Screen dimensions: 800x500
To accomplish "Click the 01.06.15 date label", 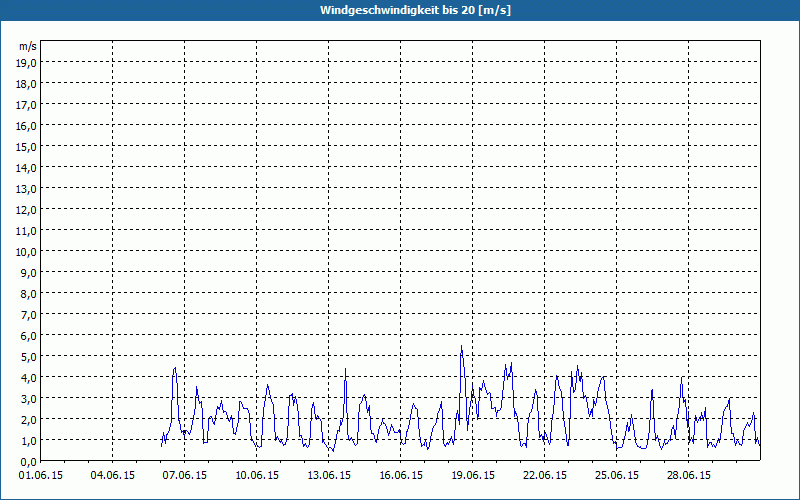I will [41, 476].
